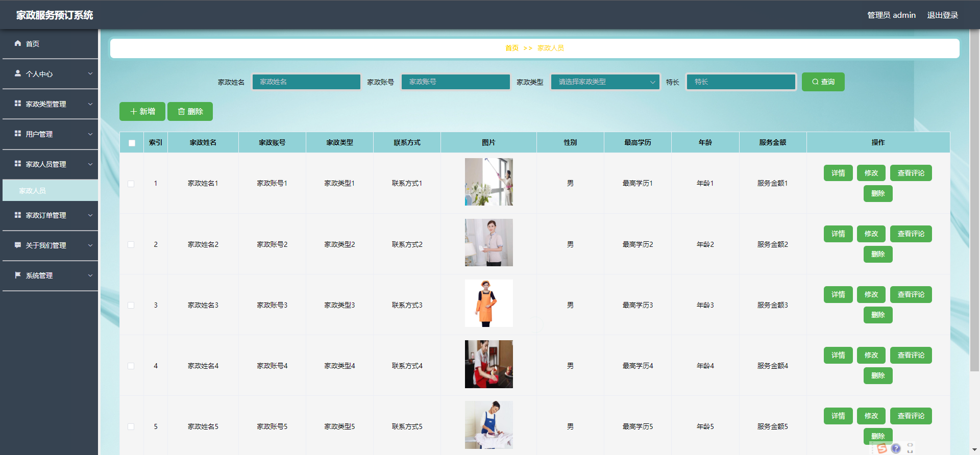
Task: Check the checkbox for row 3
Action: pyautogui.click(x=131, y=305)
